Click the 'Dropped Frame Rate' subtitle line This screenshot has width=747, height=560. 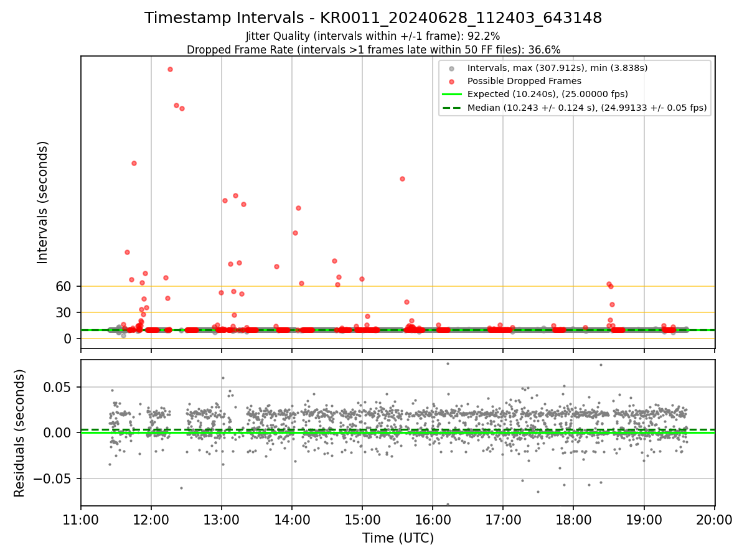coord(373,50)
